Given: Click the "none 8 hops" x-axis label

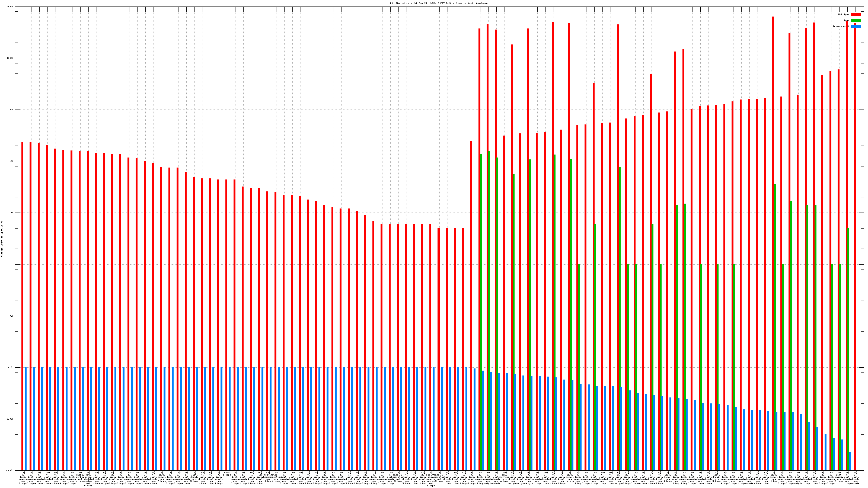Looking at the screenshot, I should click(x=227, y=474).
